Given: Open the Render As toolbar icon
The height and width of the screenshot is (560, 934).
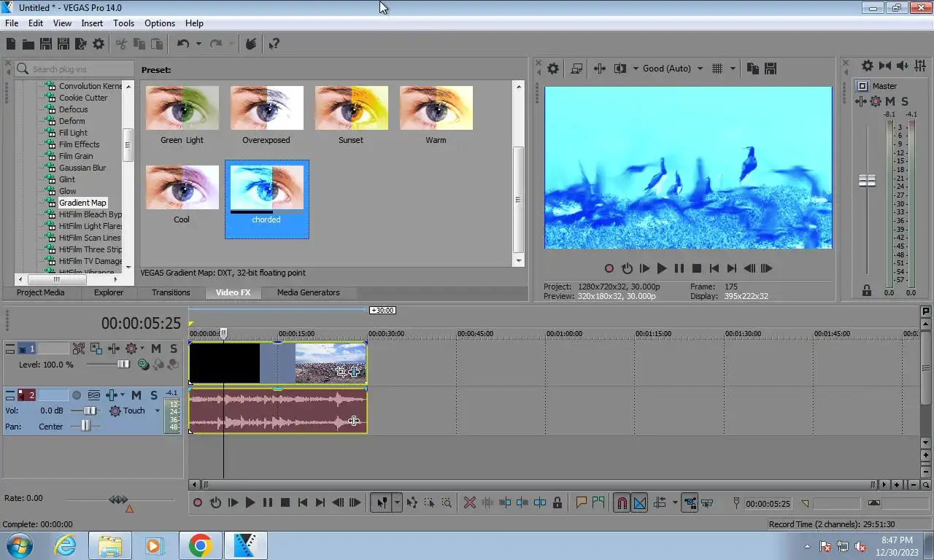Looking at the screenshot, I should pyautogui.click(x=80, y=44).
